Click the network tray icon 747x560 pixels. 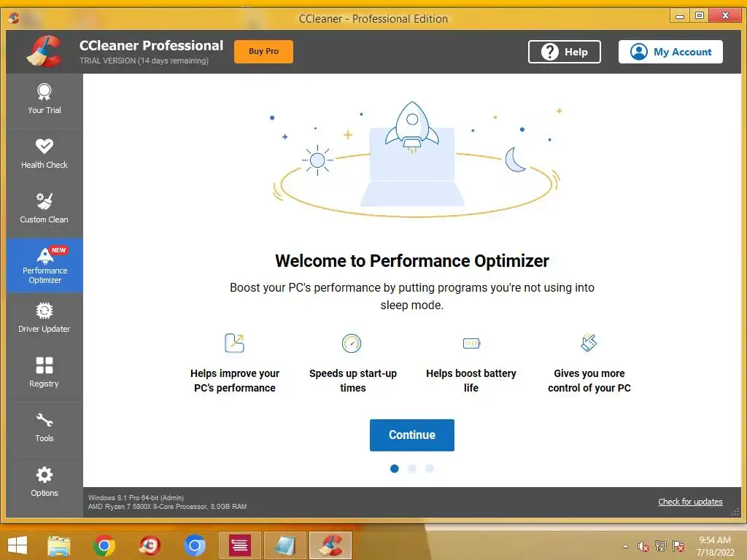(x=661, y=545)
